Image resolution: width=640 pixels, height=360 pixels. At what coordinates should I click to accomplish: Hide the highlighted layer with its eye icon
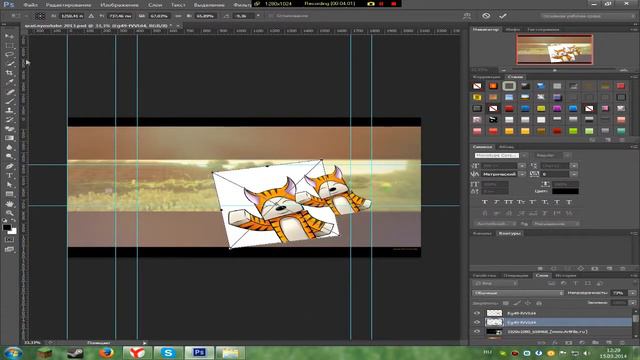pyautogui.click(x=477, y=322)
